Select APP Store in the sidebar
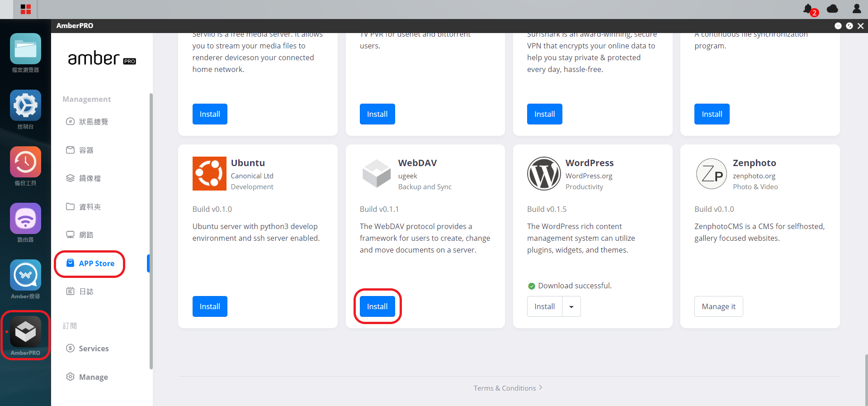This screenshot has height=406, width=868. click(90, 263)
